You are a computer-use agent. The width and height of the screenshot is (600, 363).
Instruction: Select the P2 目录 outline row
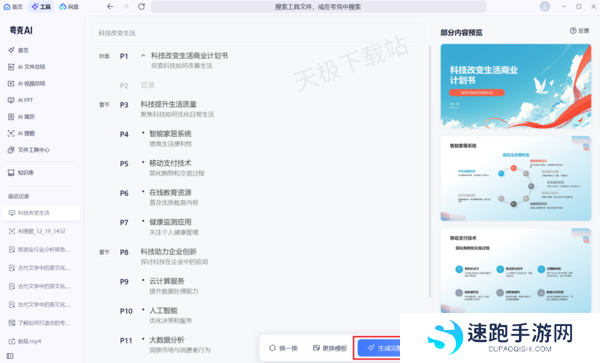(x=137, y=85)
